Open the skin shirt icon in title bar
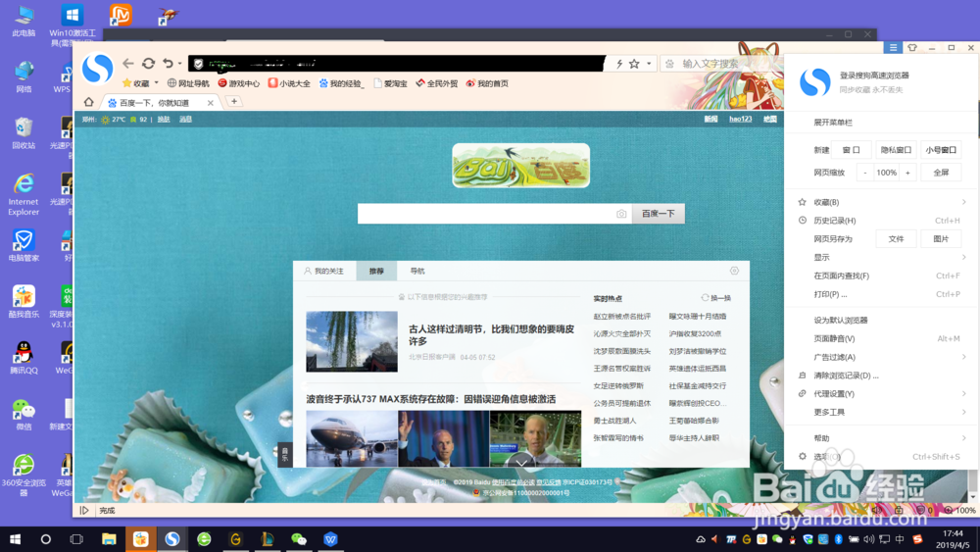This screenshot has width=980, height=552. coord(912,47)
